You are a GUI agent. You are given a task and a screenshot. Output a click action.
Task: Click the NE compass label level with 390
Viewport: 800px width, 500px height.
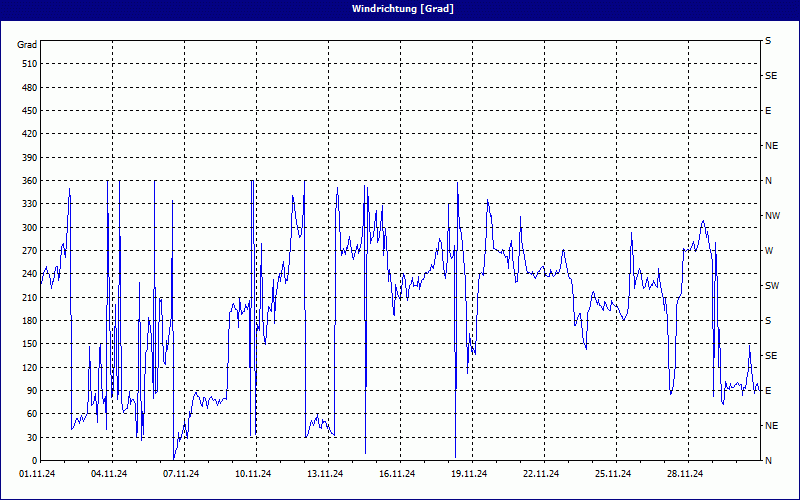click(771, 146)
